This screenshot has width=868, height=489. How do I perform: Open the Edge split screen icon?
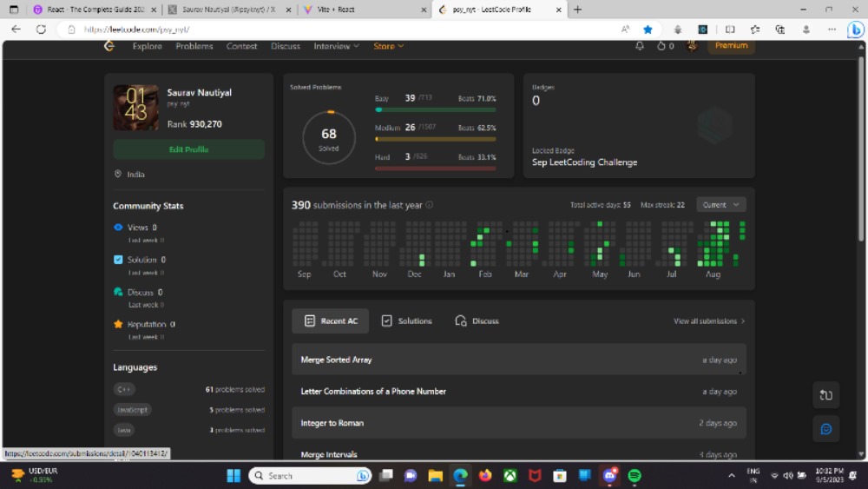730,30
